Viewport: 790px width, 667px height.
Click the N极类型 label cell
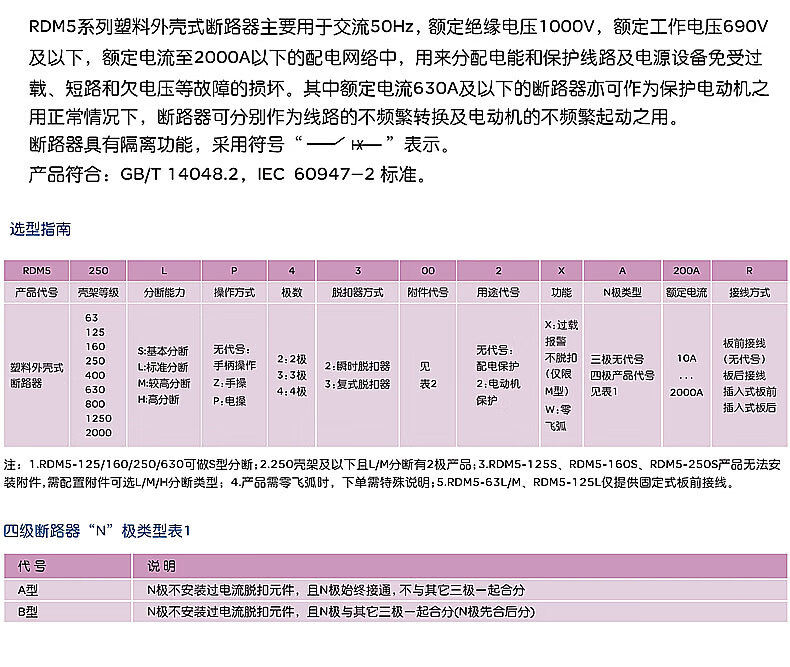point(622,293)
